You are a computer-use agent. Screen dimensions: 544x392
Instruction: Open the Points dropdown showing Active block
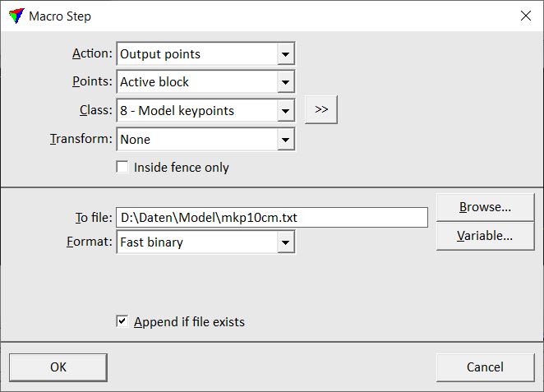click(x=205, y=82)
